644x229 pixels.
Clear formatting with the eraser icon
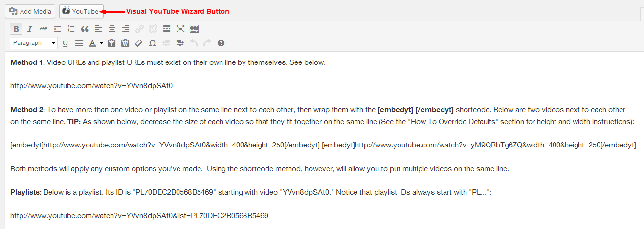[138, 43]
